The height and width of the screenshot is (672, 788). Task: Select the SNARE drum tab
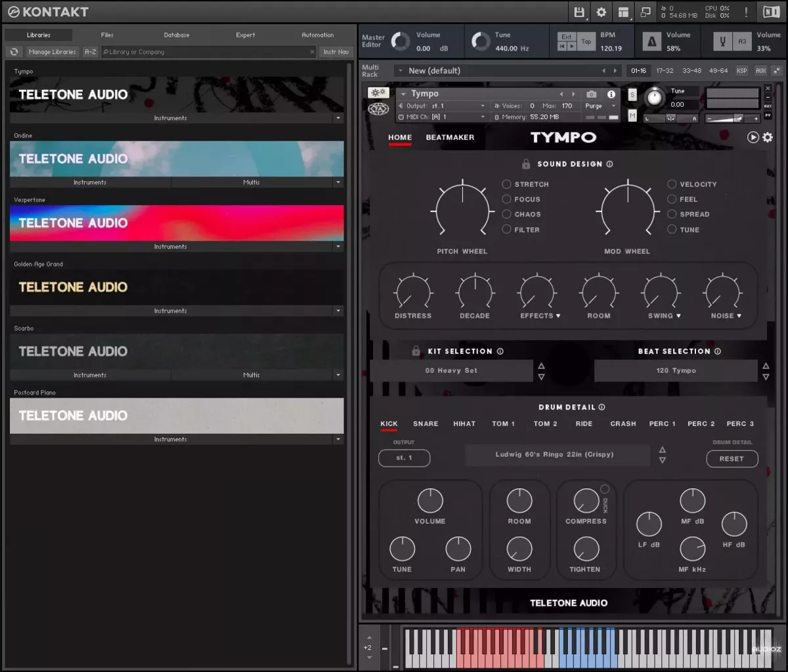pos(426,424)
